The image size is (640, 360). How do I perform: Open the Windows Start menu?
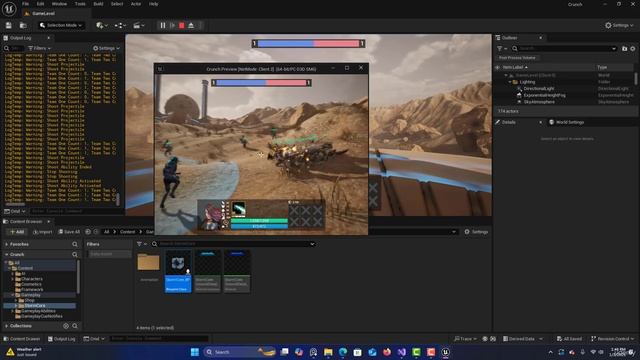[195, 352]
